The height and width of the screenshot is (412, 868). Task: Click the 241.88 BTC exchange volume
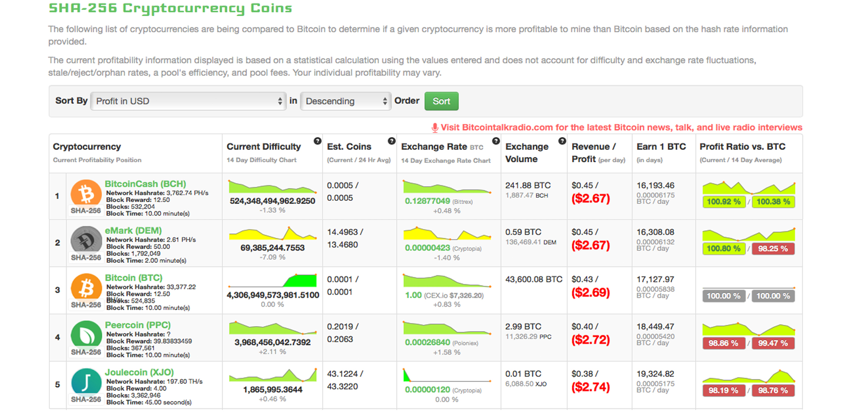tap(528, 186)
